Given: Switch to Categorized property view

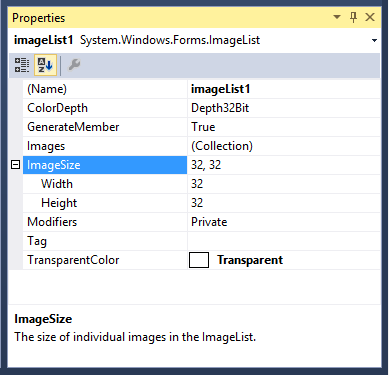Looking at the screenshot, I should pos(22,65).
